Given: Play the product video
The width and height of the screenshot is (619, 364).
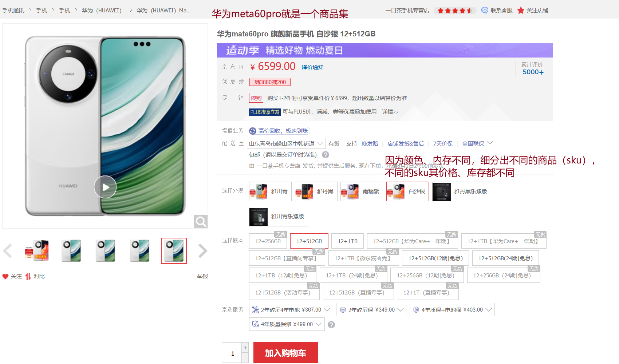Looking at the screenshot, I should click(x=105, y=187).
